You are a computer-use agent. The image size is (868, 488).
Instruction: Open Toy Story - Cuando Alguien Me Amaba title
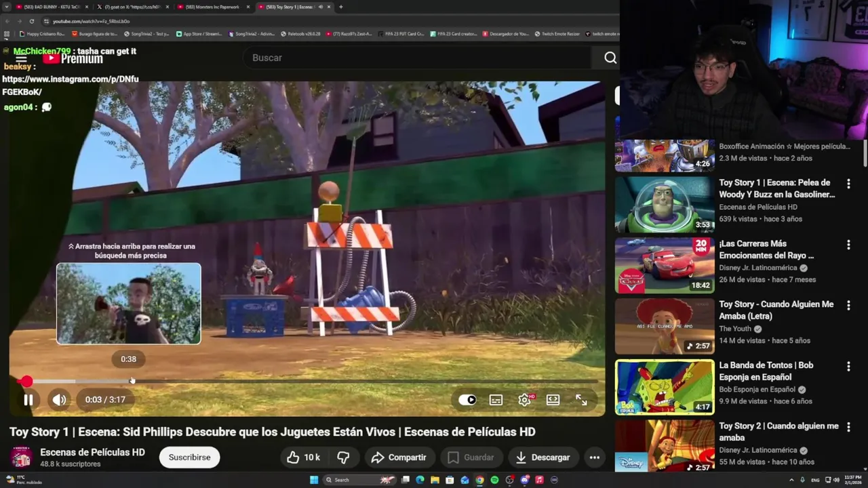[x=776, y=310]
